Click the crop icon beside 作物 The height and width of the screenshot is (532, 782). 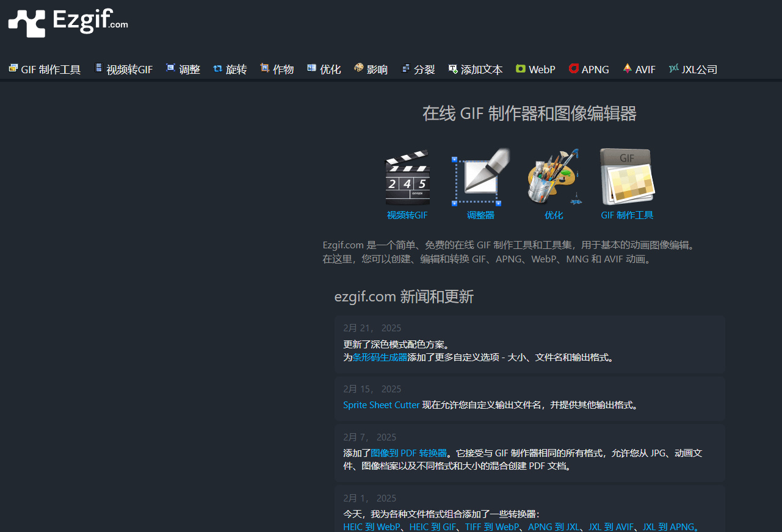[x=264, y=68]
